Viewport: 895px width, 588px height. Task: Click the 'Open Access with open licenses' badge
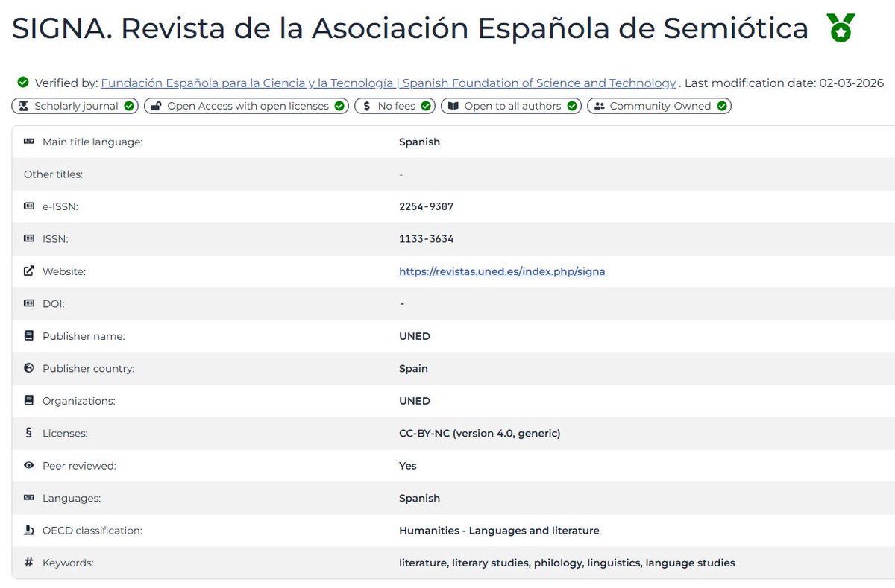point(247,106)
